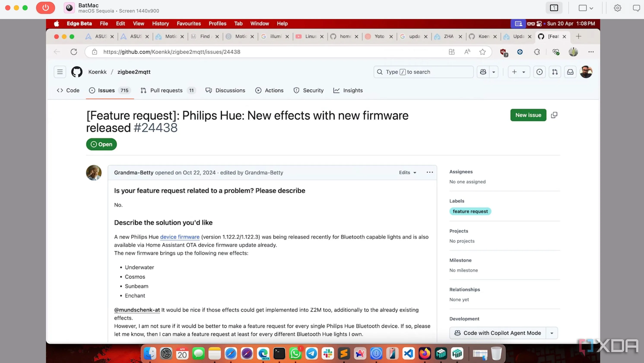The width and height of the screenshot is (644, 363).
Task: Click the browser address bar URL
Action: pyautogui.click(x=172, y=52)
